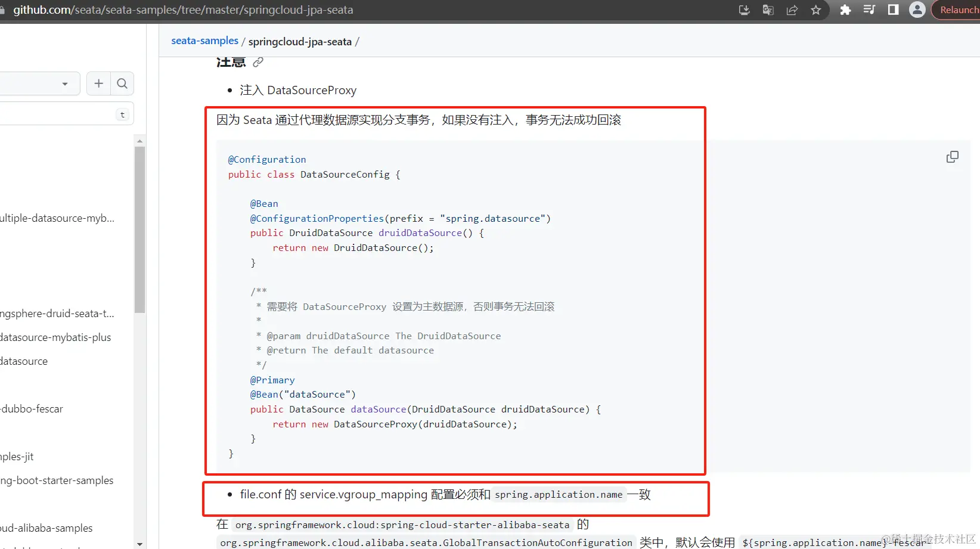Select the dubbo-fescar tree item
This screenshot has width=980, height=549.
tap(32, 409)
